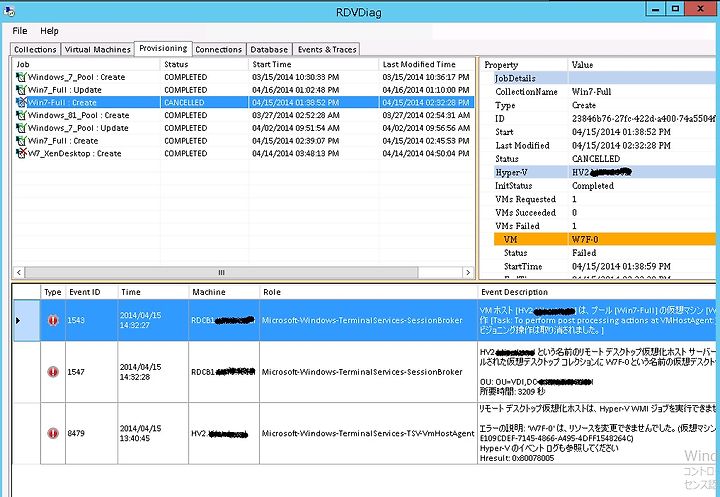Select the Provisioning tab
Image resolution: width=720 pixels, height=497 pixels.
click(x=163, y=48)
